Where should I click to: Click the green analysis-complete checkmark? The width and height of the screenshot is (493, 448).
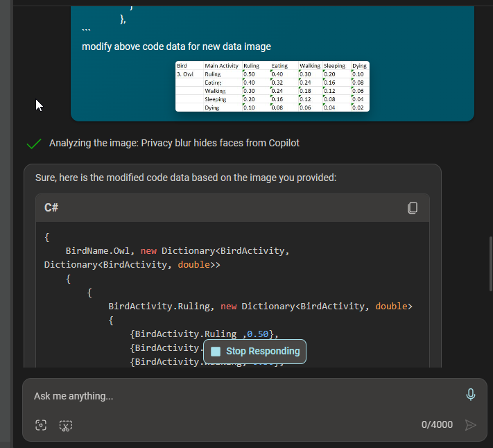34,144
